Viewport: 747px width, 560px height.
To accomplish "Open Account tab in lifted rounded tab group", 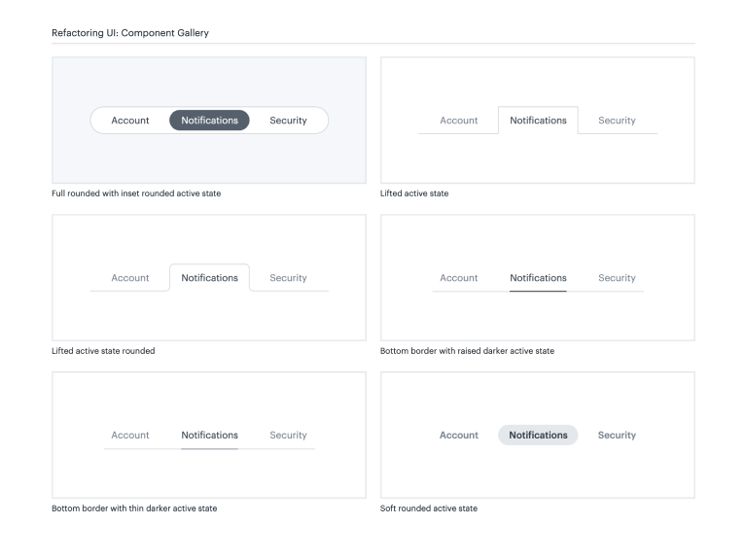I will (130, 278).
